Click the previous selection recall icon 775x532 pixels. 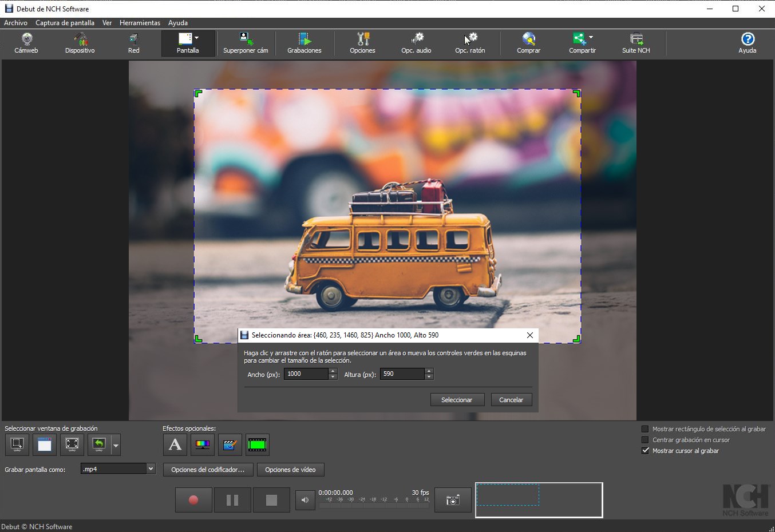click(x=99, y=444)
